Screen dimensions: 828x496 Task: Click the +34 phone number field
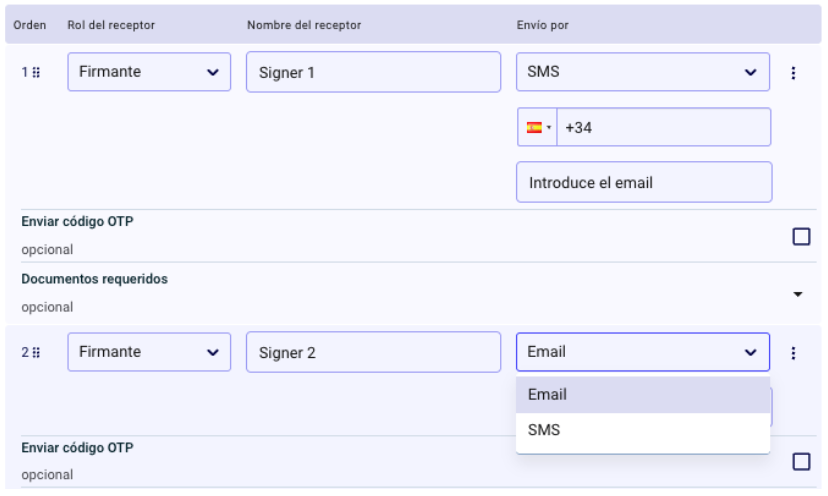(x=664, y=128)
